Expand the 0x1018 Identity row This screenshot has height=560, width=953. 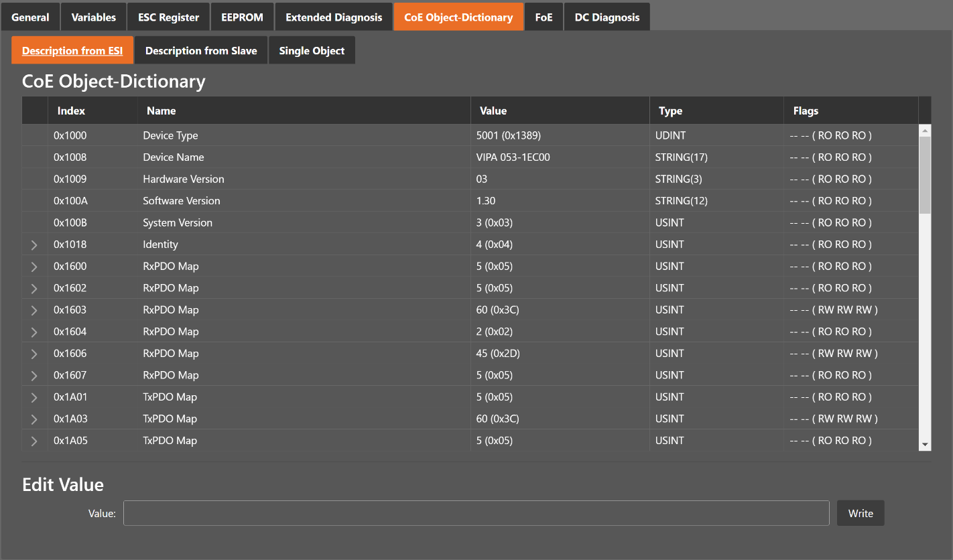point(34,245)
